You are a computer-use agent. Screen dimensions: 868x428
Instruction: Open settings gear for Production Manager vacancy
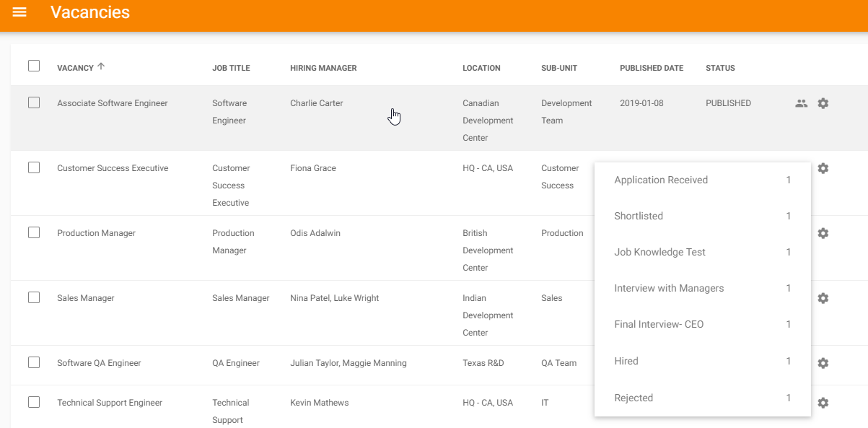pyautogui.click(x=823, y=233)
